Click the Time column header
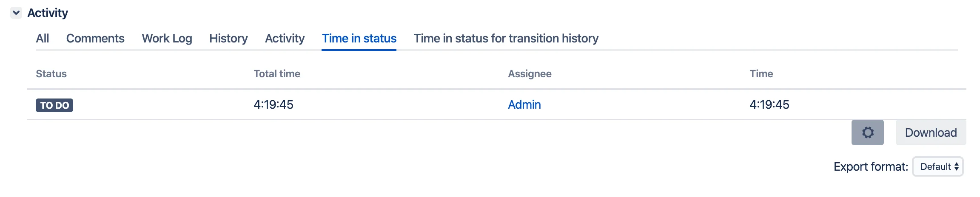The image size is (980, 197). [761, 74]
